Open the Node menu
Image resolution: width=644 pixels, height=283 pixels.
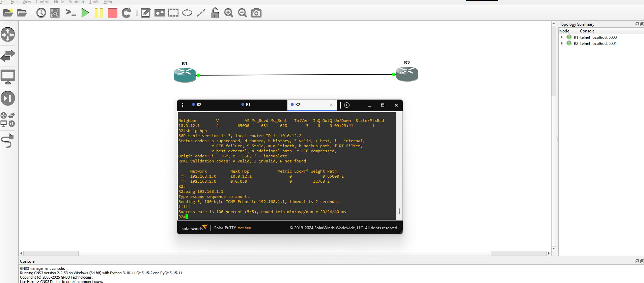click(59, 2)
